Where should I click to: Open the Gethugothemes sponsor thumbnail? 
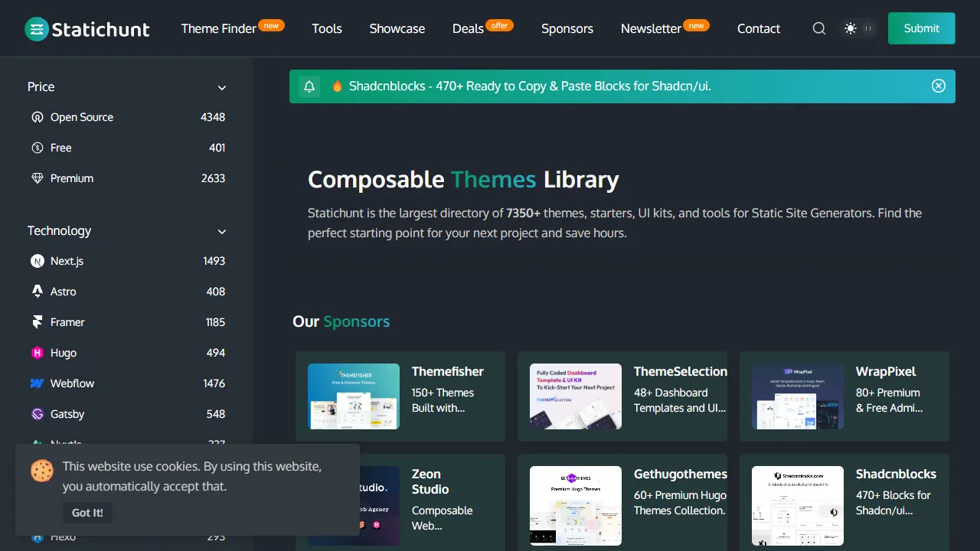(x=576, y=506)
